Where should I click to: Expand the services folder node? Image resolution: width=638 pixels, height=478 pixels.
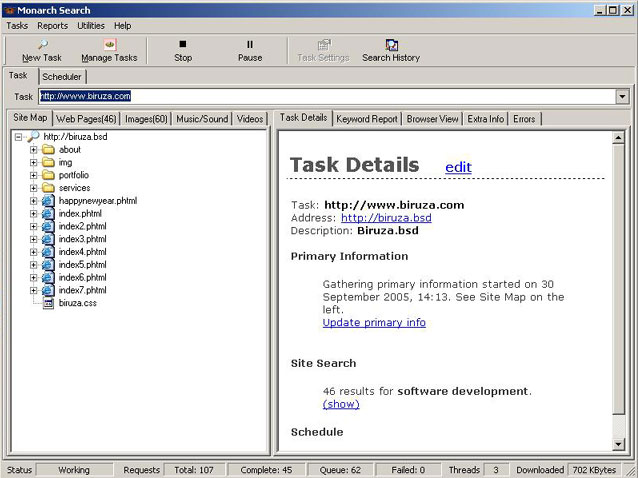point(34,188)
